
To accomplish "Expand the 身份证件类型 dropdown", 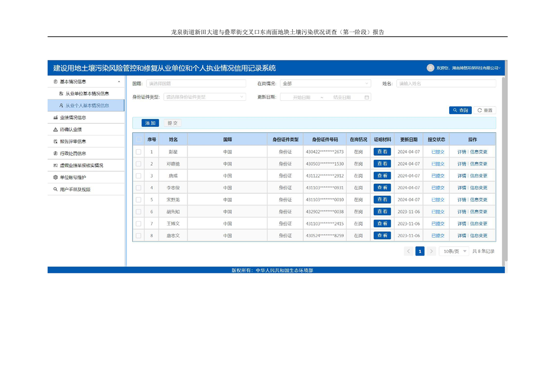I will pos(204,97).
